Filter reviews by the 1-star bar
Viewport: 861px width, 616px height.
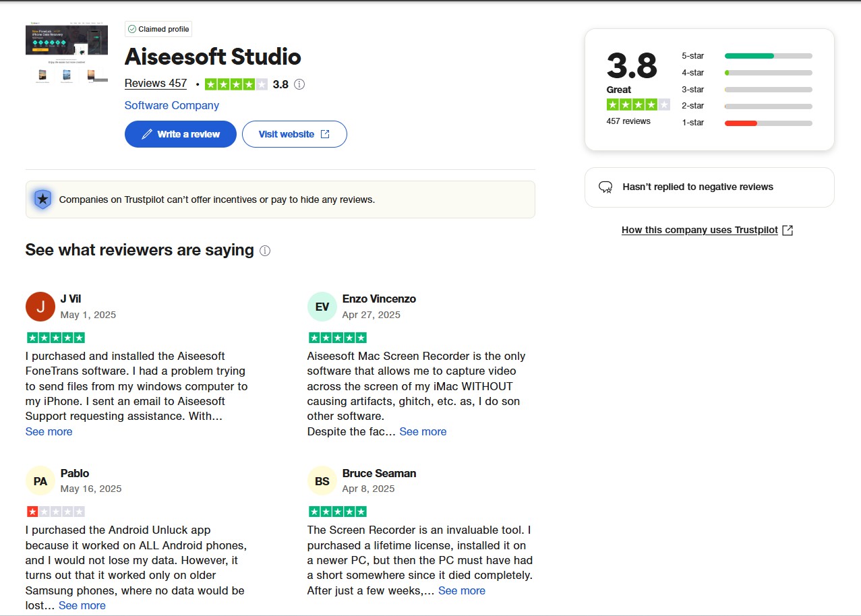[x=769, y=123]
